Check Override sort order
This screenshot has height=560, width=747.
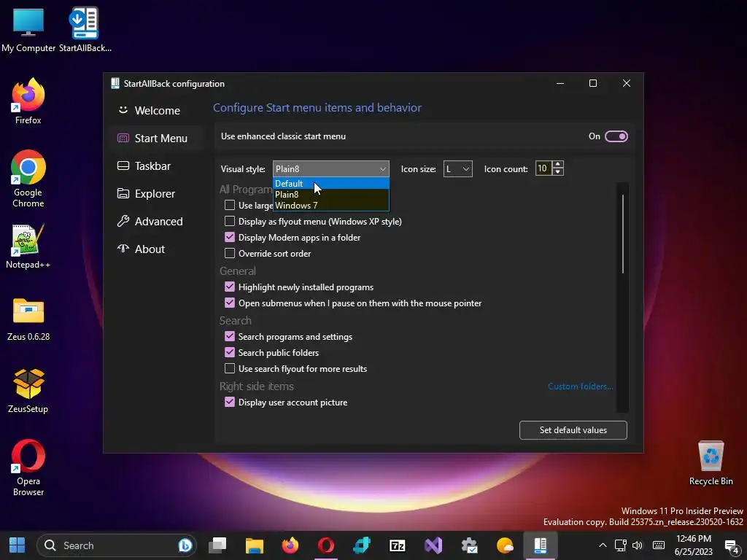230,253
